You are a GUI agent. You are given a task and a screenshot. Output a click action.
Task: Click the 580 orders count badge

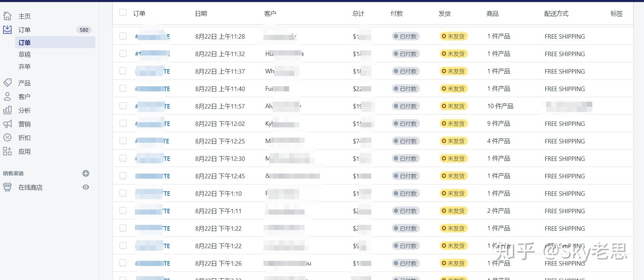coord(84,30)
